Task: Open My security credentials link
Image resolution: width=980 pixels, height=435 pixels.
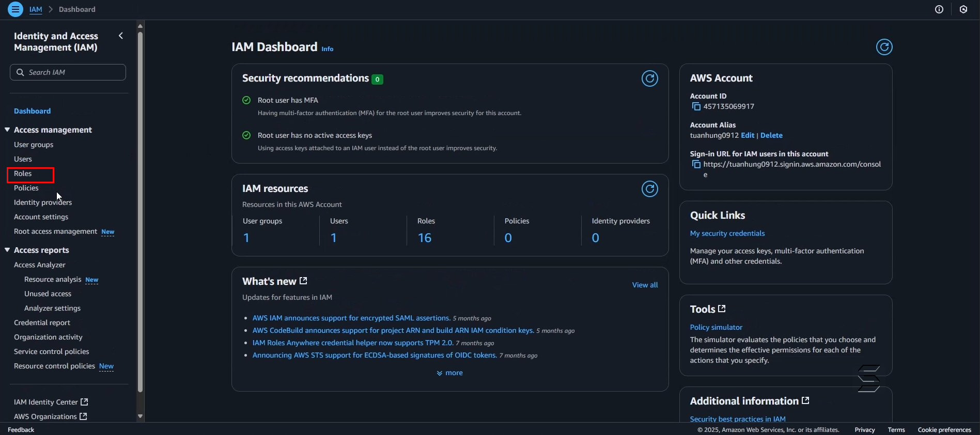Action: coord(727,233)
